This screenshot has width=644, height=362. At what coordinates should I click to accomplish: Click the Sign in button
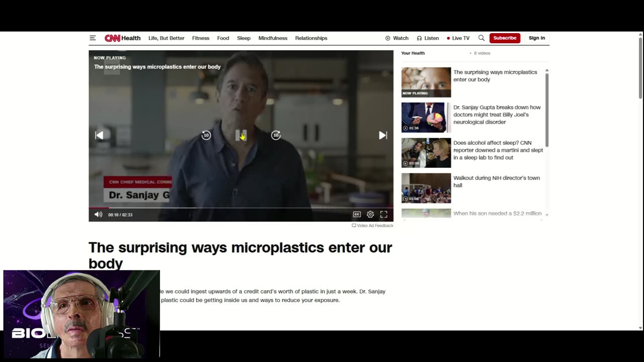[x=537, y=38]
